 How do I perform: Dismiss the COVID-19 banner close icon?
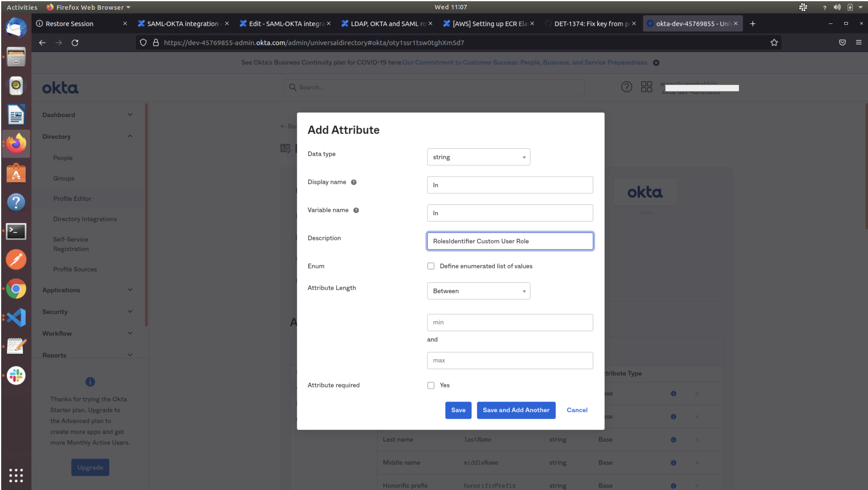click(x=656, y=63)
